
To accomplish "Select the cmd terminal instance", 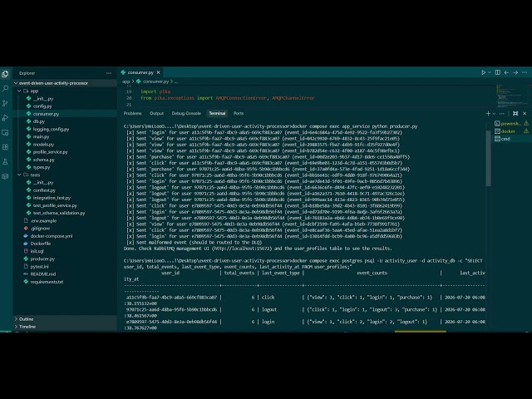I will coord(511,139).
